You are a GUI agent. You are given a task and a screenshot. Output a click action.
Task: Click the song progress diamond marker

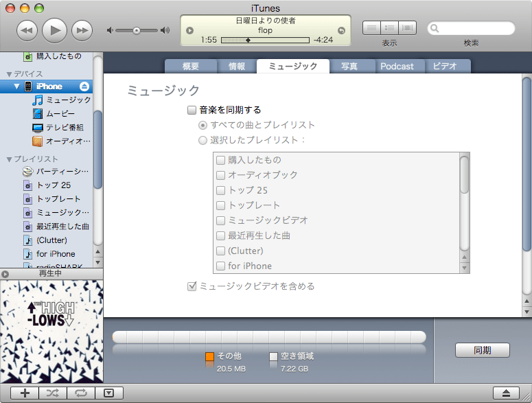[248, 40]
